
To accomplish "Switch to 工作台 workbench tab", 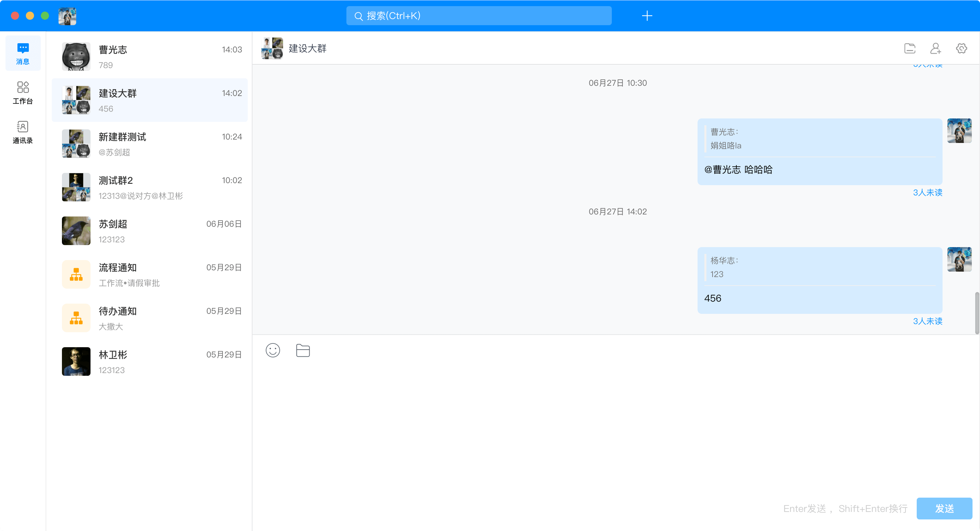I will point(23,93).
